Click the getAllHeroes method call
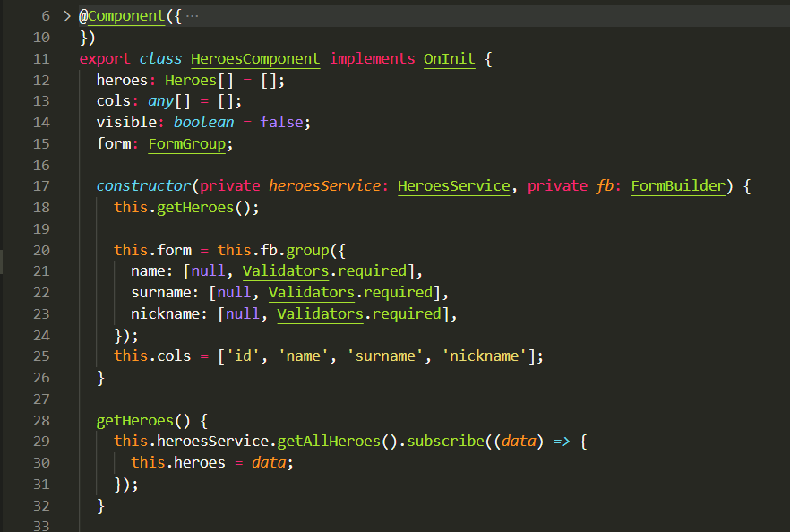This screenshot has width=790, height=532. 329,442
